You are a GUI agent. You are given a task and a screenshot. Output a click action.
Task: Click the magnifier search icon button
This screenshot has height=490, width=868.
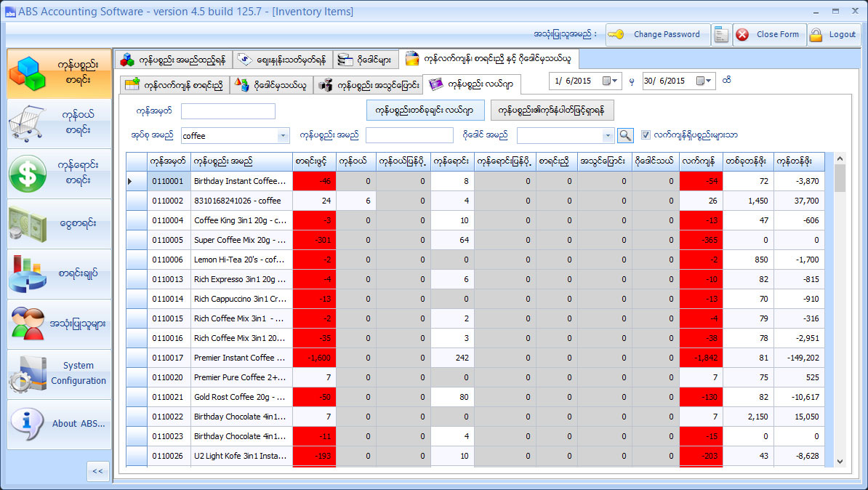tap(625, 135)
